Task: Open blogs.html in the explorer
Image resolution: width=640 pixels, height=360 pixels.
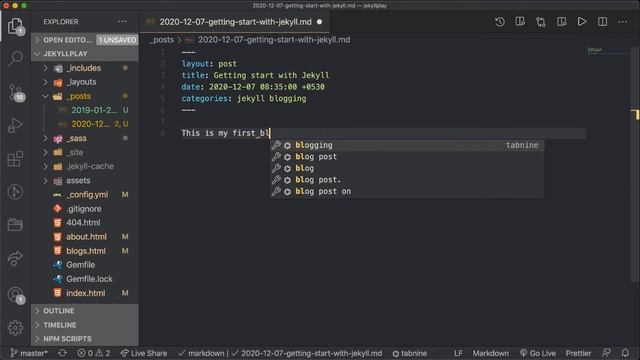Action: click(85, 251)
